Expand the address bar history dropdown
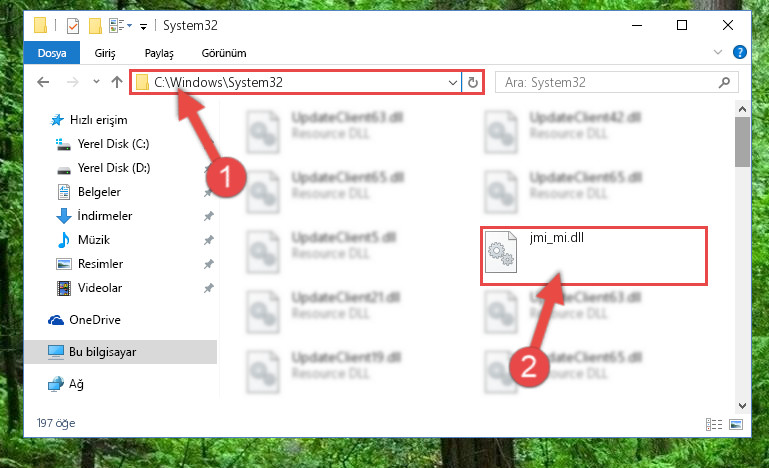Viewport: 769px width, 468px height. [x=453, y=82]
